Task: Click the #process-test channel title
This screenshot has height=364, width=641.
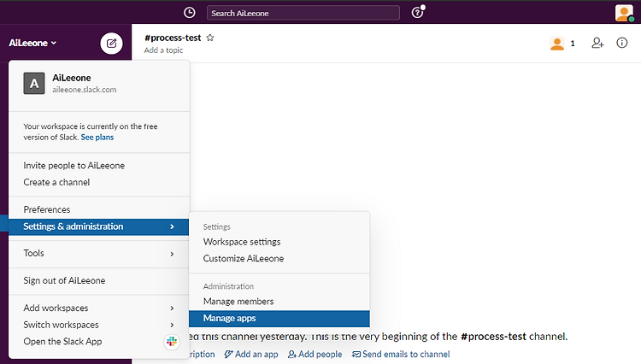Action: point(173,38)
